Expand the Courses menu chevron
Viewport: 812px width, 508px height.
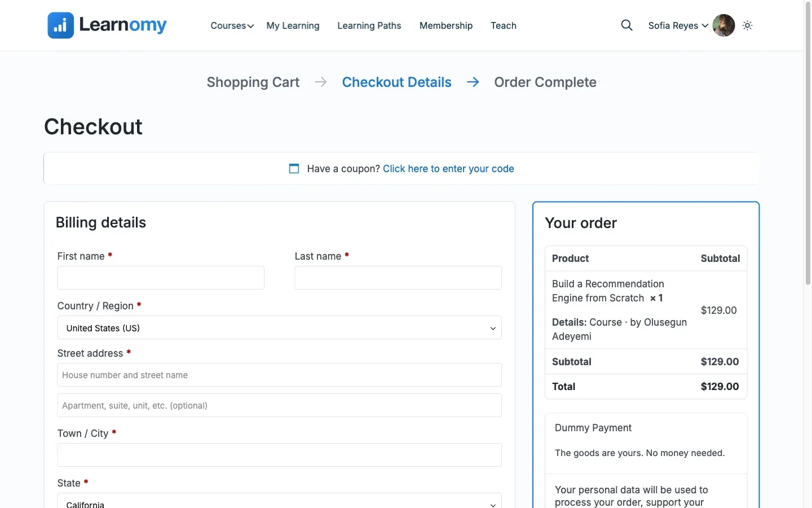(250, 26)
